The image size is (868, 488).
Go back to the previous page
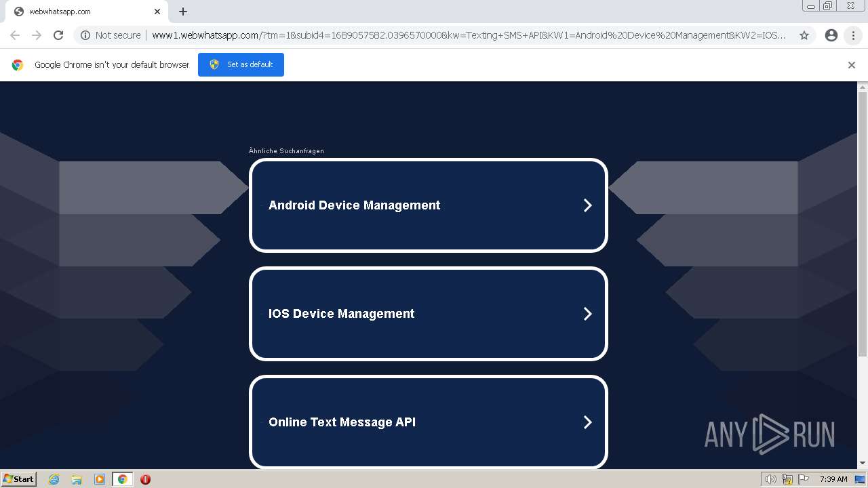click(15, 35)
